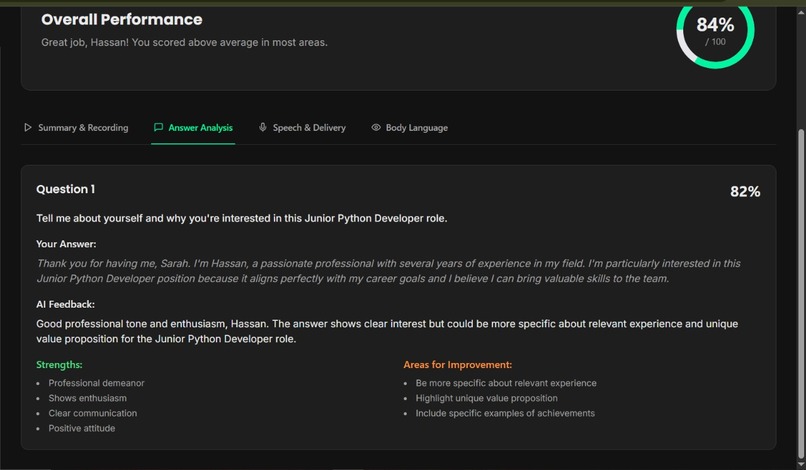Click the play icon beside Summary & Recording
This screenshot has height=470, width=806.
pos(28,128)
